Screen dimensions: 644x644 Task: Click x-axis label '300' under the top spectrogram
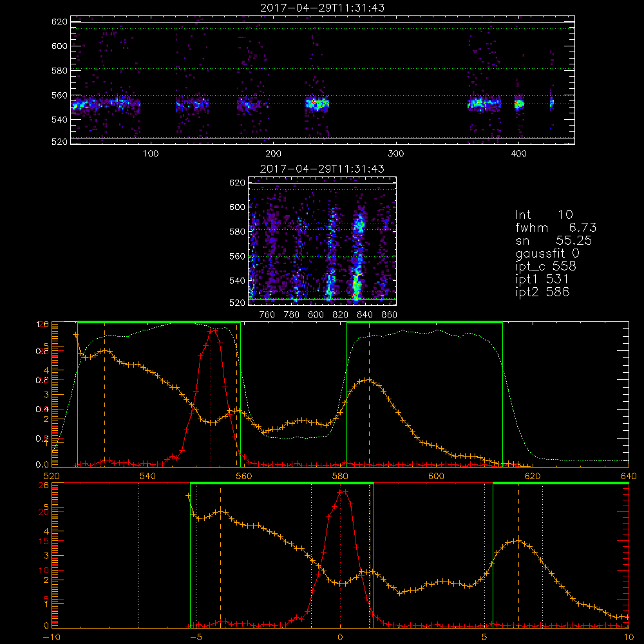(x=396, y=154)
